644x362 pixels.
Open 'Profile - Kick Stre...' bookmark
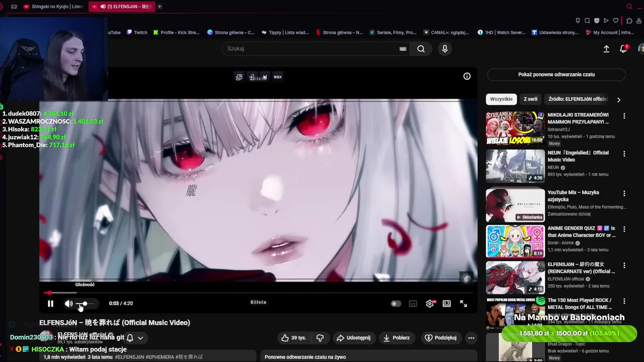[177, 33]
